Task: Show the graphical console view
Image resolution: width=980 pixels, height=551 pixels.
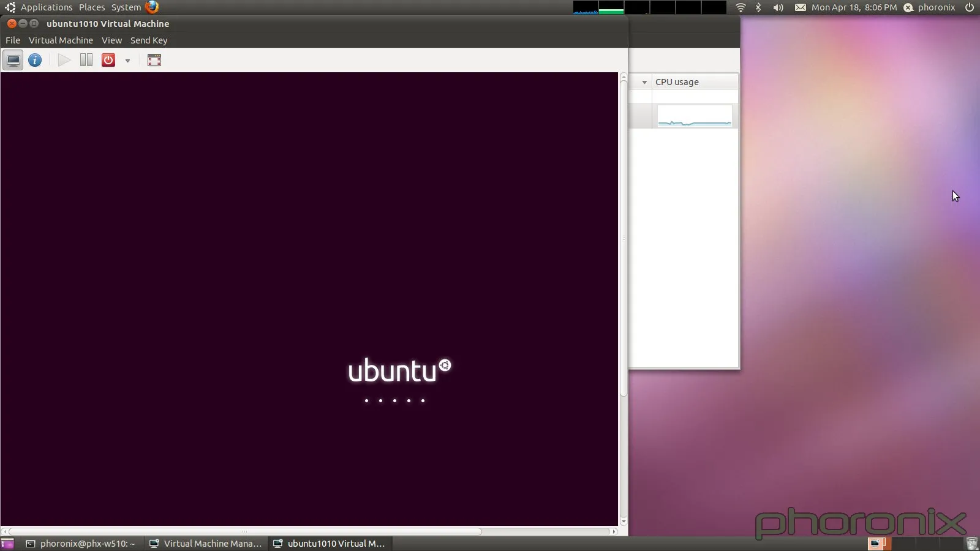Action: [x=13, y=60]
